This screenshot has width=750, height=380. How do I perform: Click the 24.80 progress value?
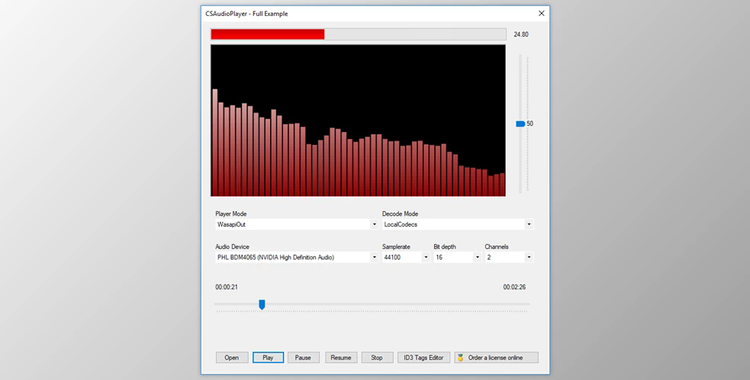pyautogui.click(x=521, y=34)
